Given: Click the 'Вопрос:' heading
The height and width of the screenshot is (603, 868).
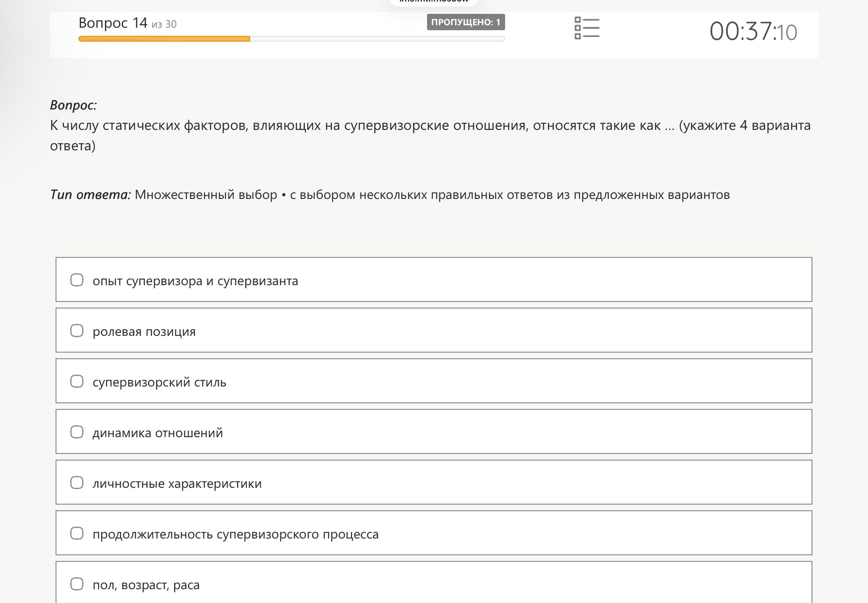Looking at the screenshot, I should pos(73,105).
